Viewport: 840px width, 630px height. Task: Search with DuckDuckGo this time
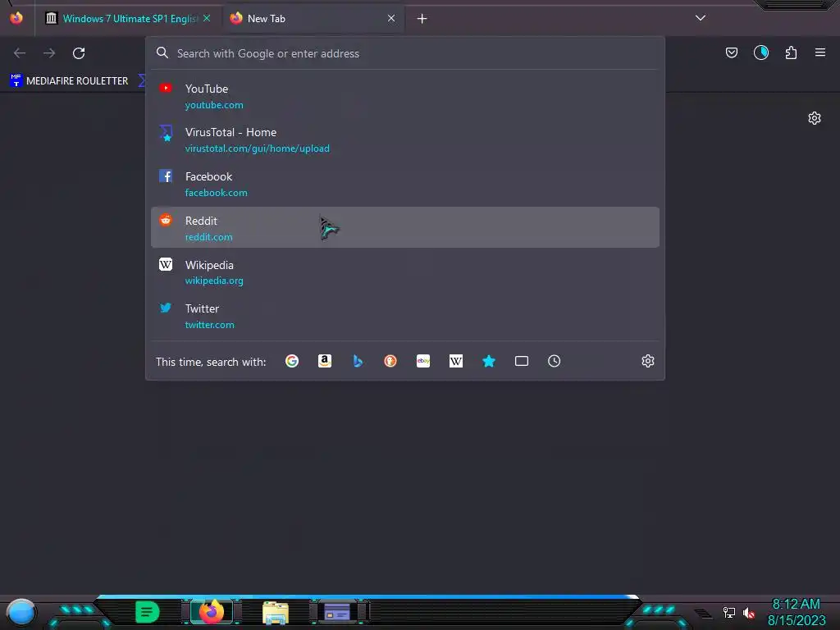[390, 361]
